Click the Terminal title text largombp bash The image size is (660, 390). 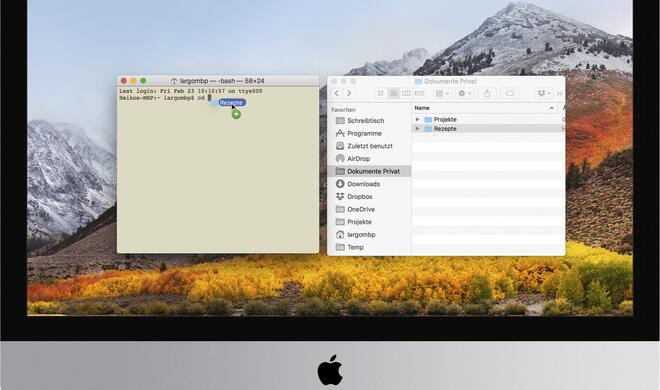point(222,81)
